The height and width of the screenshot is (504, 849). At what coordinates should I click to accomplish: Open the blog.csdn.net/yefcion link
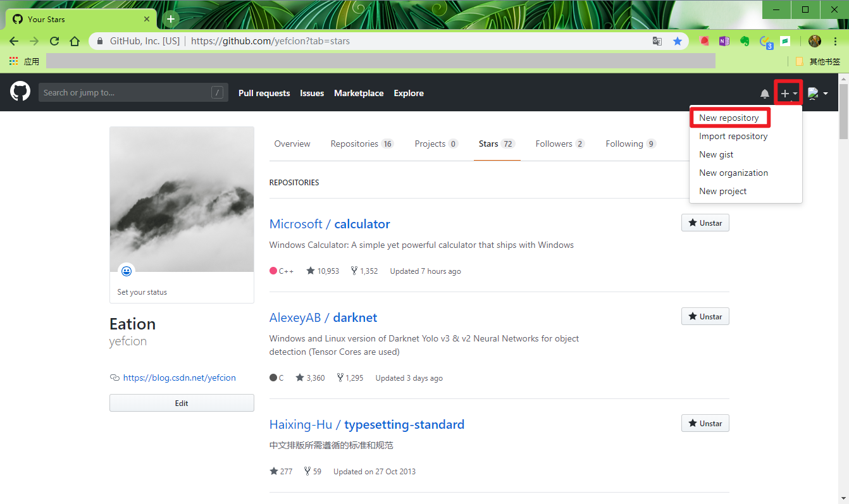180,378
